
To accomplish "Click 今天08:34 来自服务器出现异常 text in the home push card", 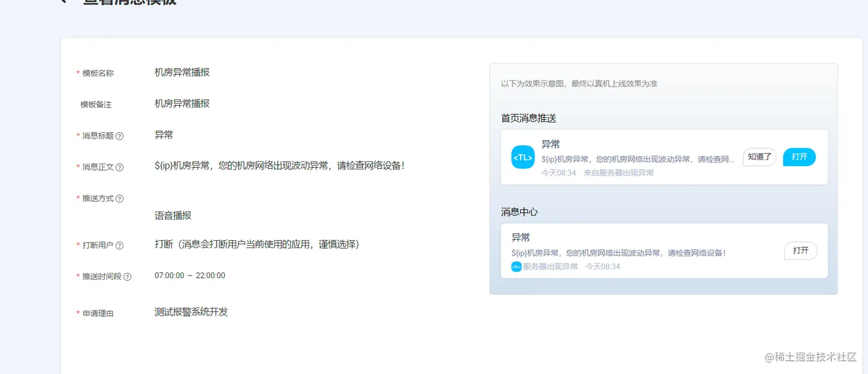I will 598,173.
